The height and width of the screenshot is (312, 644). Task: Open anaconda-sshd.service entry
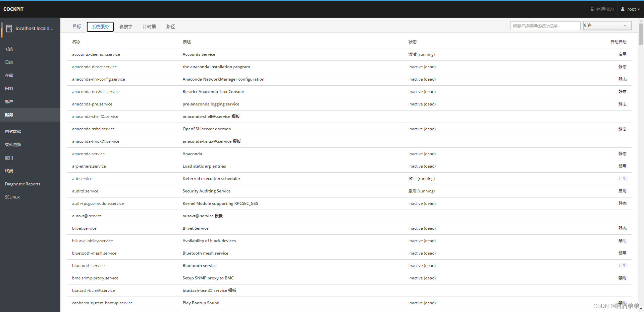coord(349,129)
